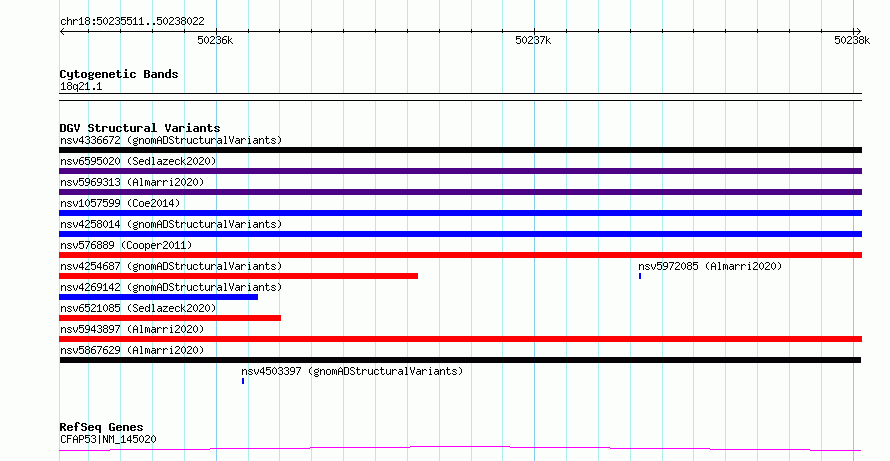Screen dimensions: 890x461
Task: Click the DGV Structural Variants track title
Action: tap(140, 128)
